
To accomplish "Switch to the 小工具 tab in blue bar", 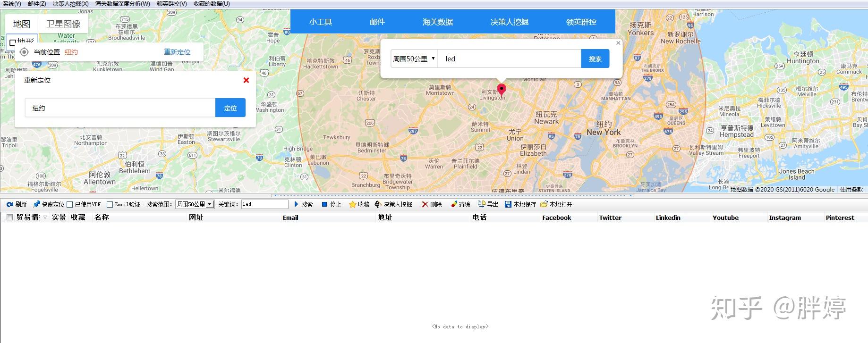I will tap(321, 22).
